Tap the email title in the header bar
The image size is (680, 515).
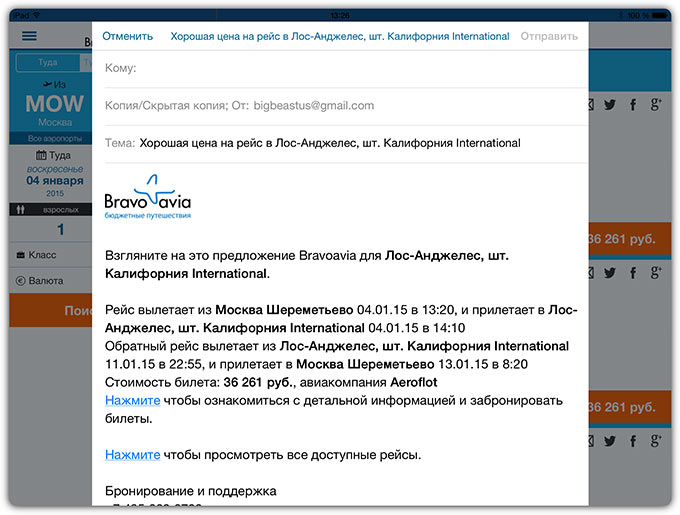tap(340, 36)
